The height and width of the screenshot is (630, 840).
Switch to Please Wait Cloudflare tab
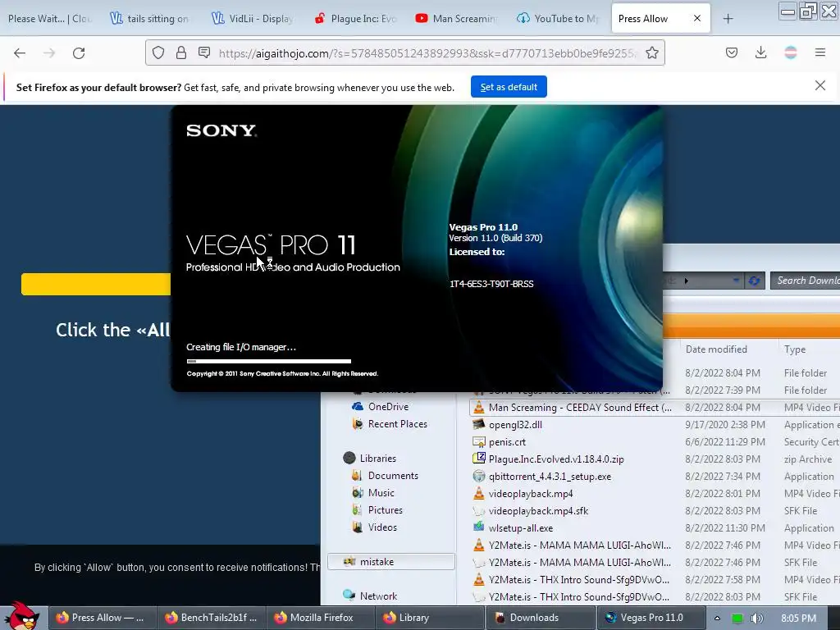coord(50,19)
